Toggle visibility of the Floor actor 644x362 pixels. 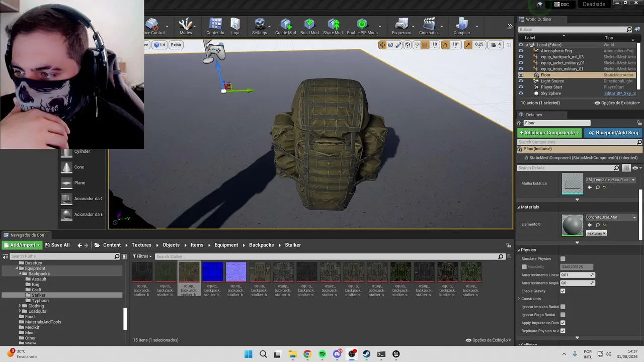[521, 75]
